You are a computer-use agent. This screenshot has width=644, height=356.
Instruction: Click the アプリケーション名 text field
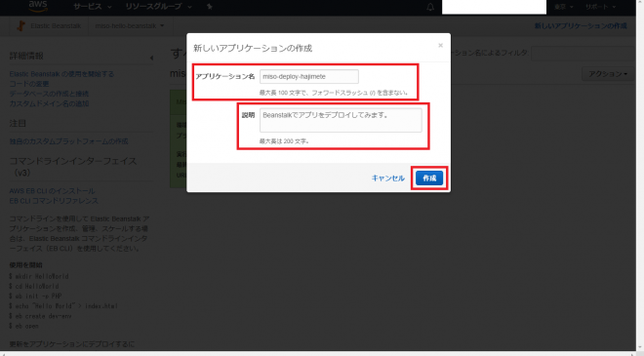click(x=309, y=76)
